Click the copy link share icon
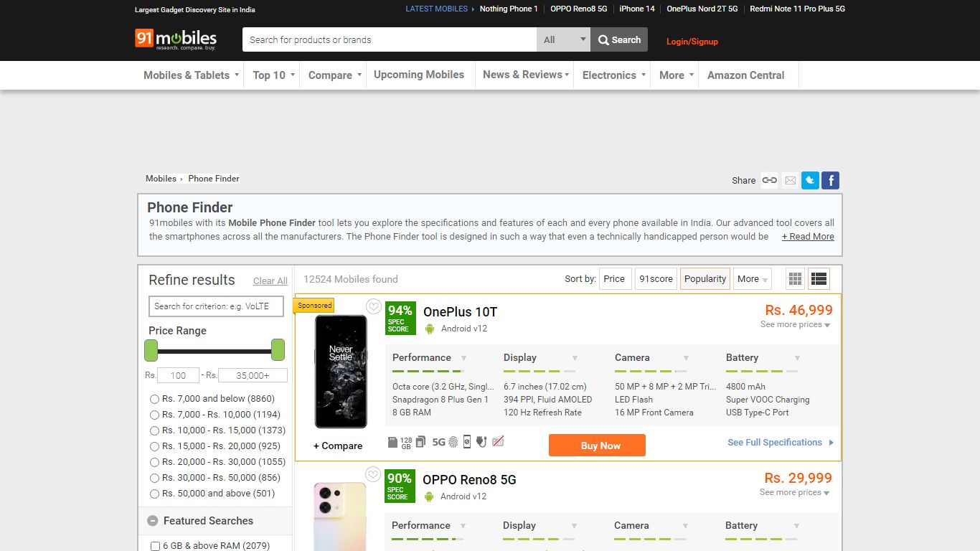Viewport: 980px width, 551px height. tap(769, 180)
